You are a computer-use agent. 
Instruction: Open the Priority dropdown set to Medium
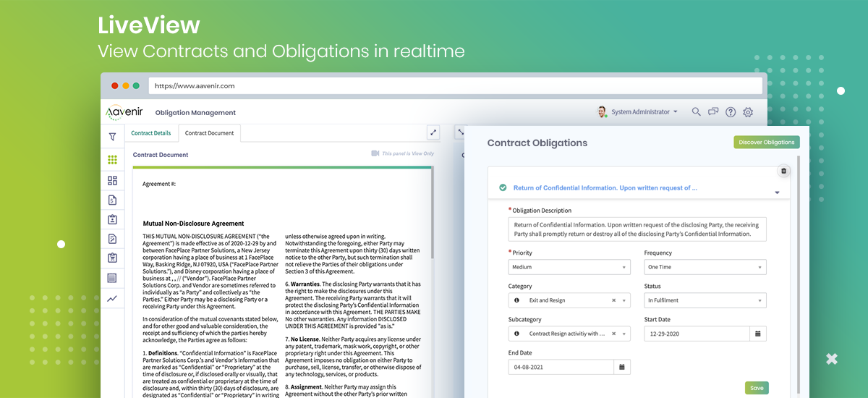[x=569, y=267]
